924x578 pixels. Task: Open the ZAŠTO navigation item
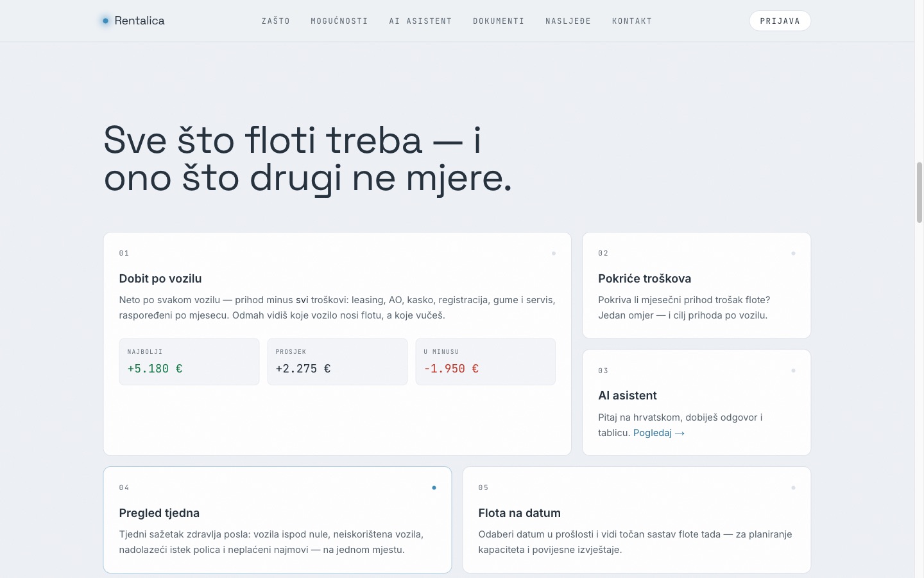(x=276, y=21)
